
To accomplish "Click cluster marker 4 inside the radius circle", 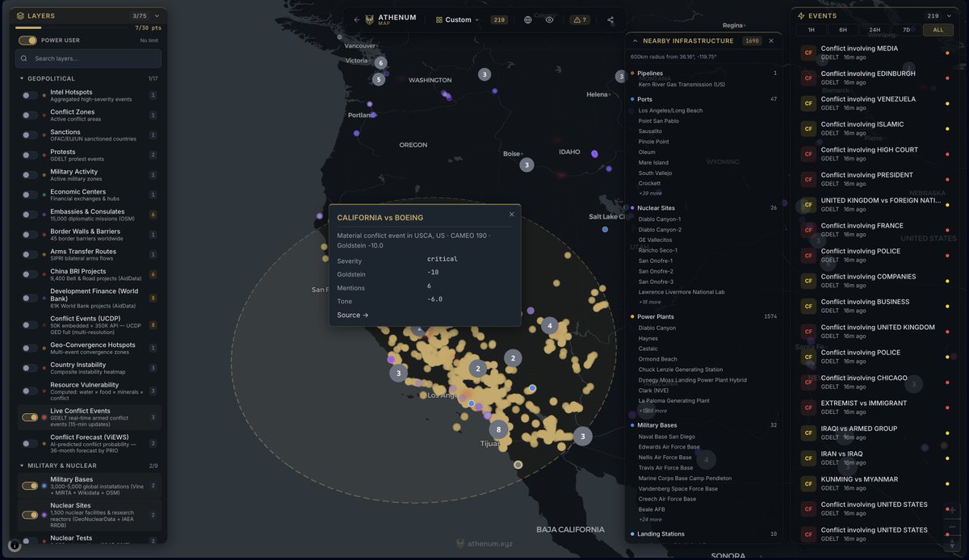I will pos(550,326).
